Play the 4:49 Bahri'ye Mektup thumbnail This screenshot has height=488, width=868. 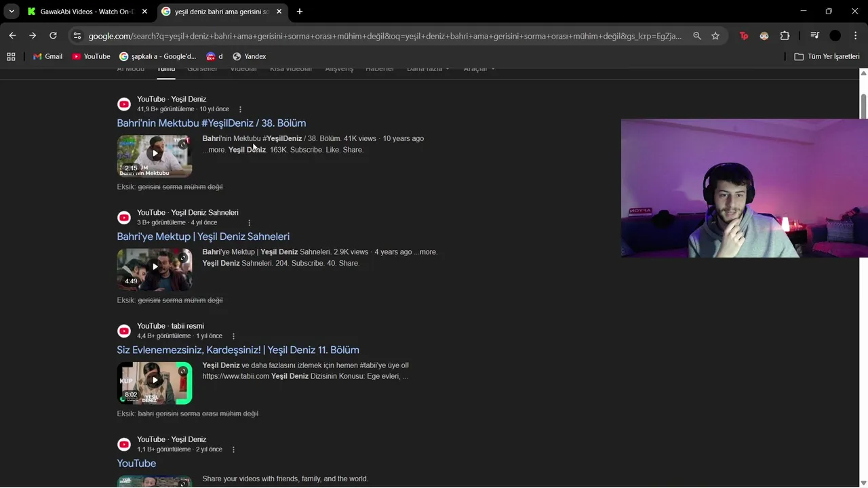(155, 270)
